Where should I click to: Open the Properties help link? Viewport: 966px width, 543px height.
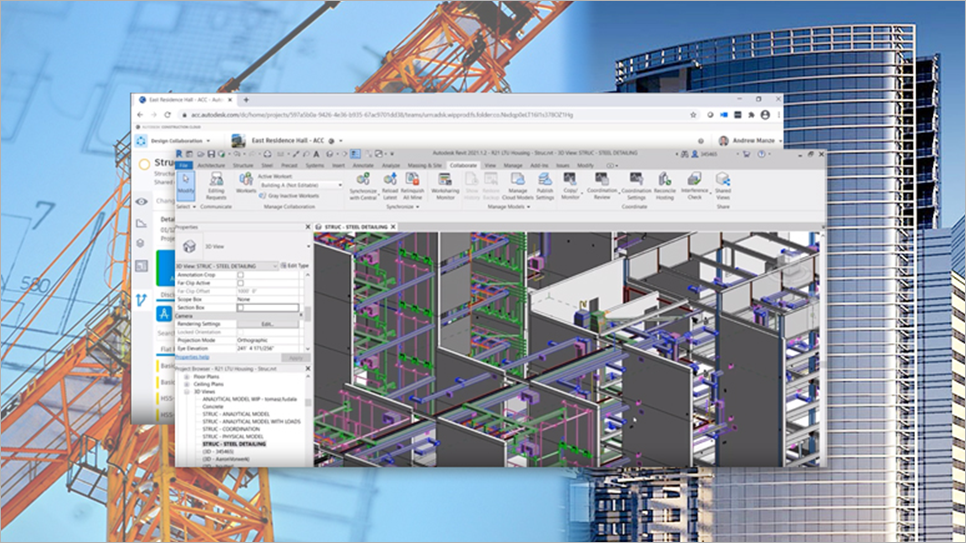coord(192,357)
